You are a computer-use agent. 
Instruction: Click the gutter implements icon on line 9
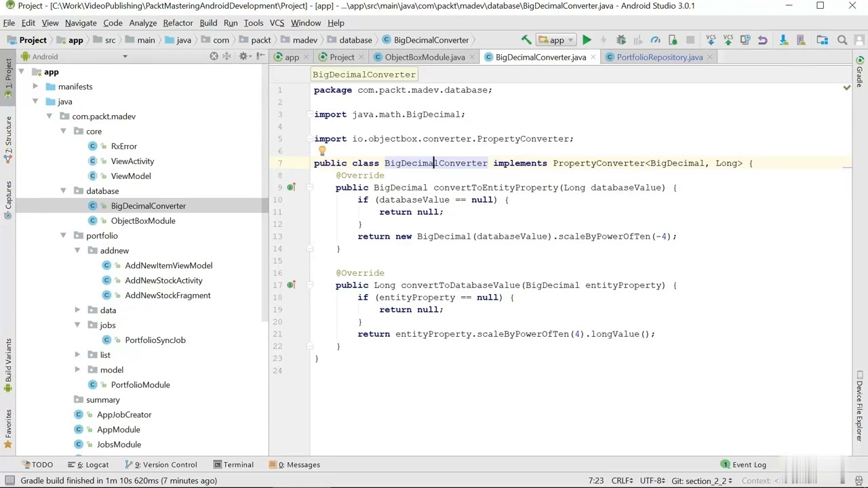pyautogui.click(x=291, y=188)
